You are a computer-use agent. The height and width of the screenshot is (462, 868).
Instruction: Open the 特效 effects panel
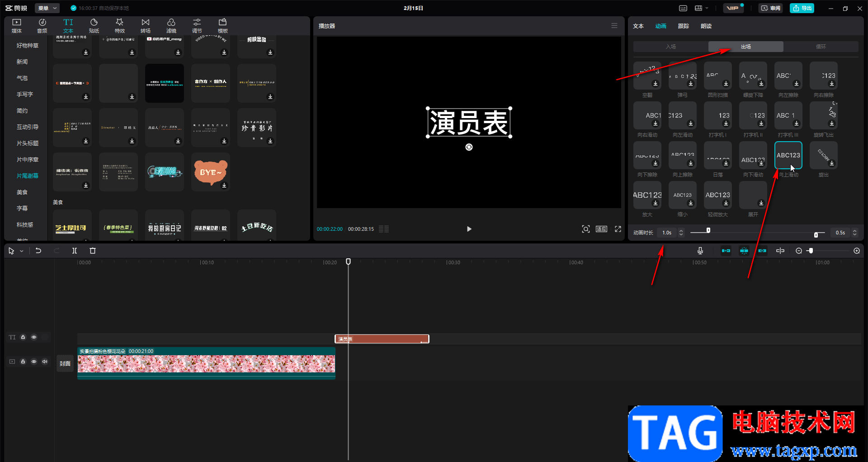(x=120, y=26)
